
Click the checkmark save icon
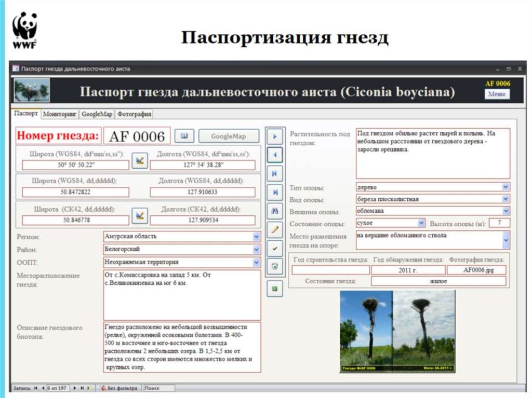[275, 248]
